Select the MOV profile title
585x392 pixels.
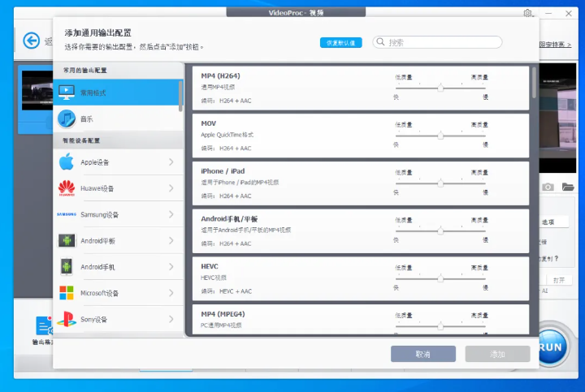click(209, 123)
